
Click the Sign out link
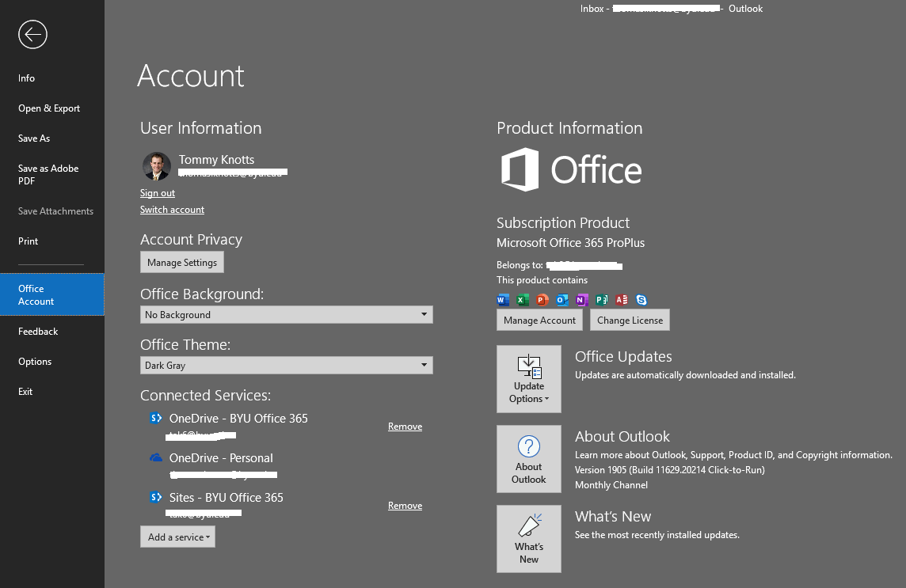pos(157,193)
